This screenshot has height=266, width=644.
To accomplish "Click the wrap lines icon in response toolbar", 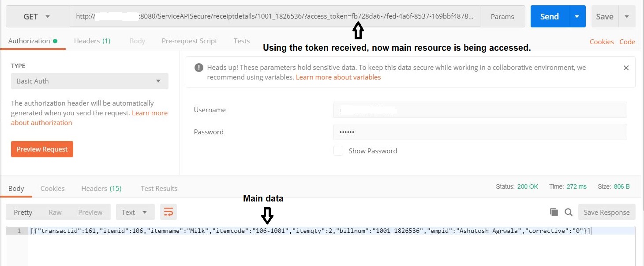I will pyautogui.click(x=168, y=212).
